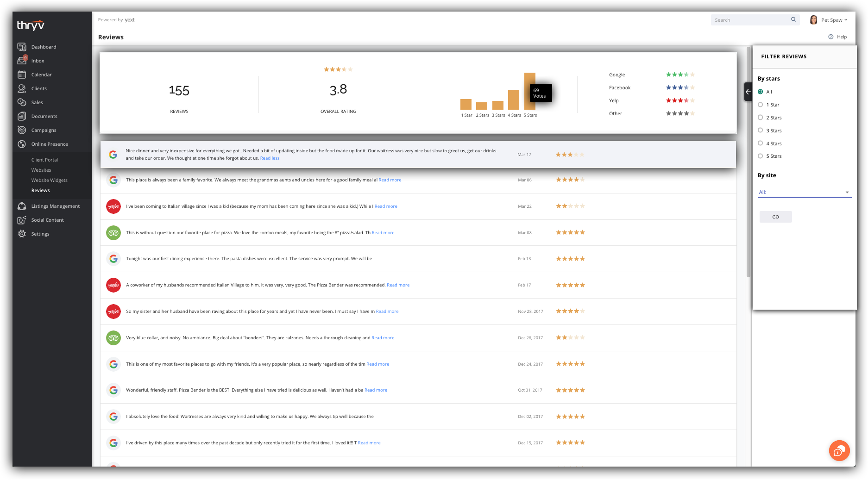
Task: Open the Online Presence globe icon
Action: (22, 144)
